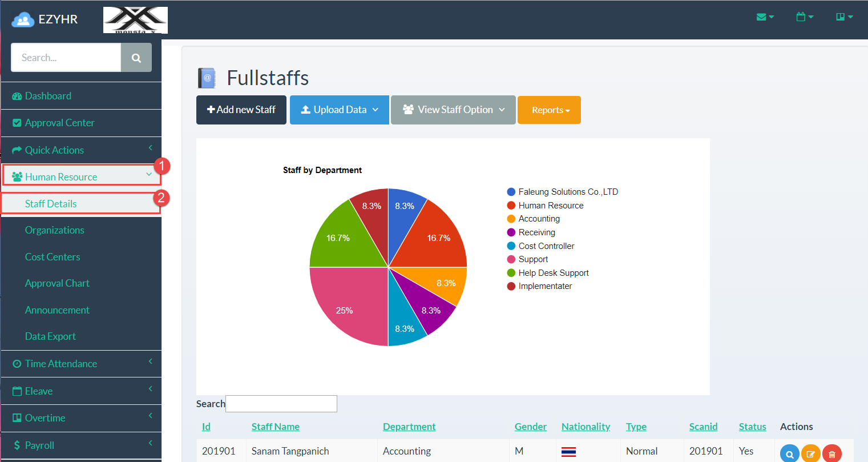Open the Approval Center menu item
Viewport: 868px width, 462px height.
click(60, 122)
